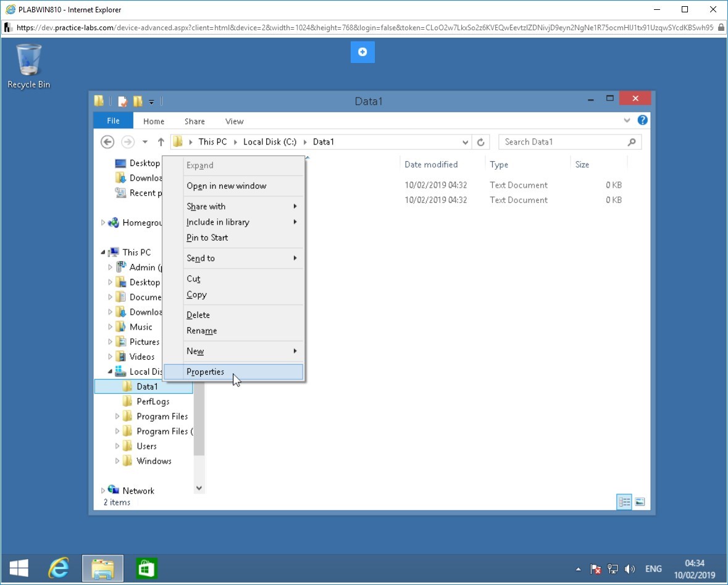Open network tray icon

613,569
